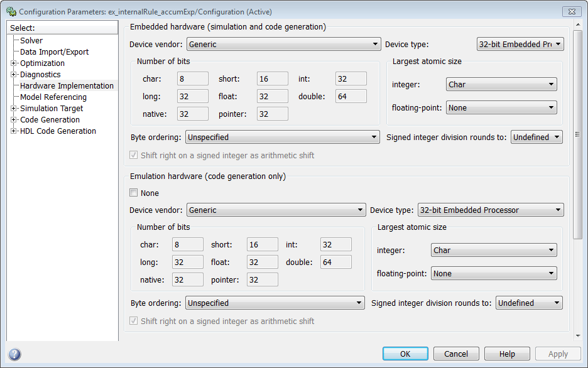
Task: Click the Embedded hardware char bits field
Action: (193, 78)
